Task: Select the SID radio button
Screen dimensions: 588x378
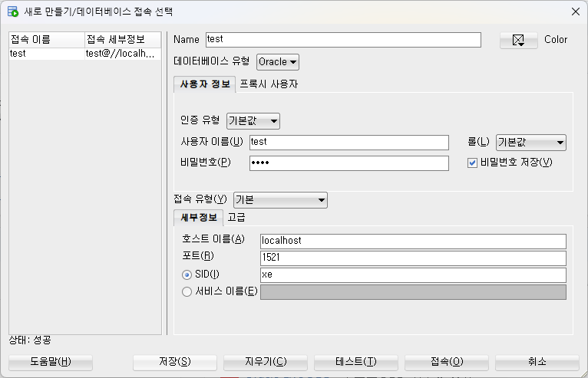Action: tap(187, 275)
